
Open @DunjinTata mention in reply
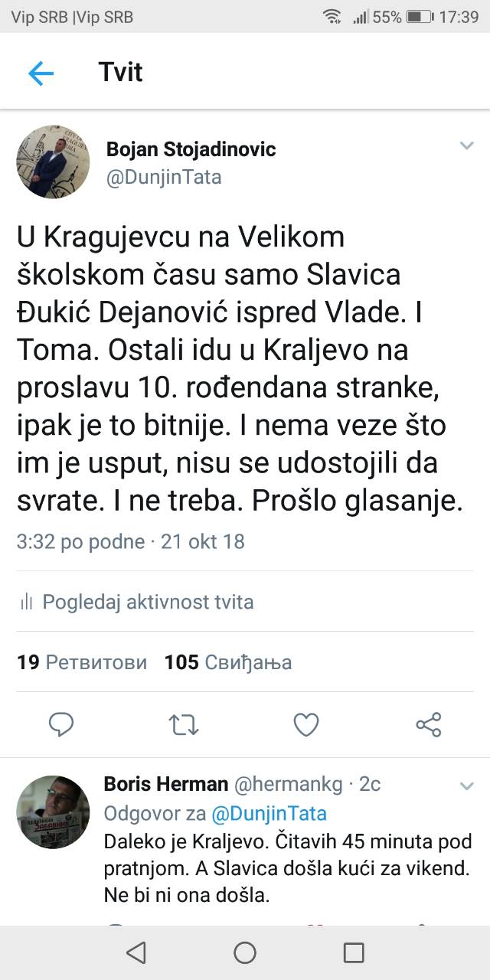pyautogui.click(x=267, y=813)
